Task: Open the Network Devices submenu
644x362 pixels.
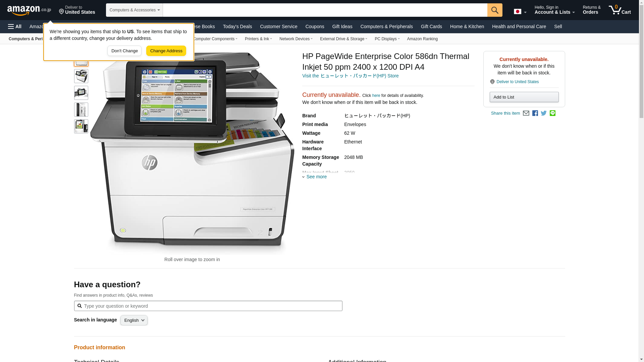Action: [296, 39]
